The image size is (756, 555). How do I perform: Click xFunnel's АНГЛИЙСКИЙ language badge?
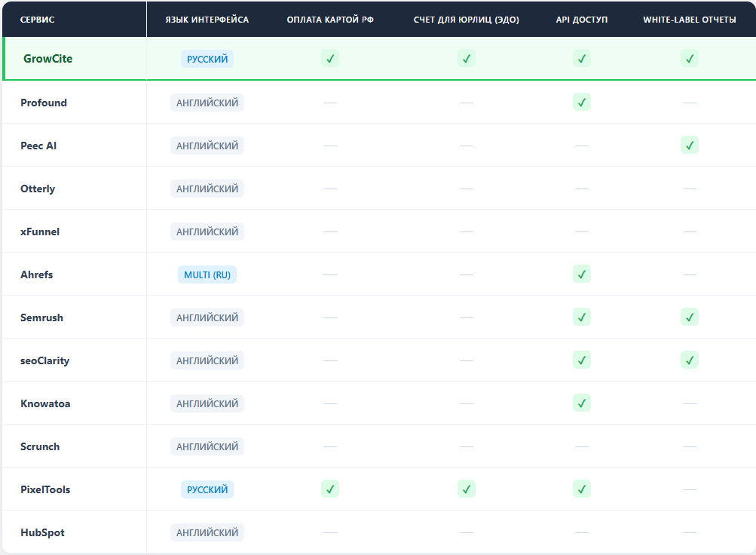click(x=207, y=232)
